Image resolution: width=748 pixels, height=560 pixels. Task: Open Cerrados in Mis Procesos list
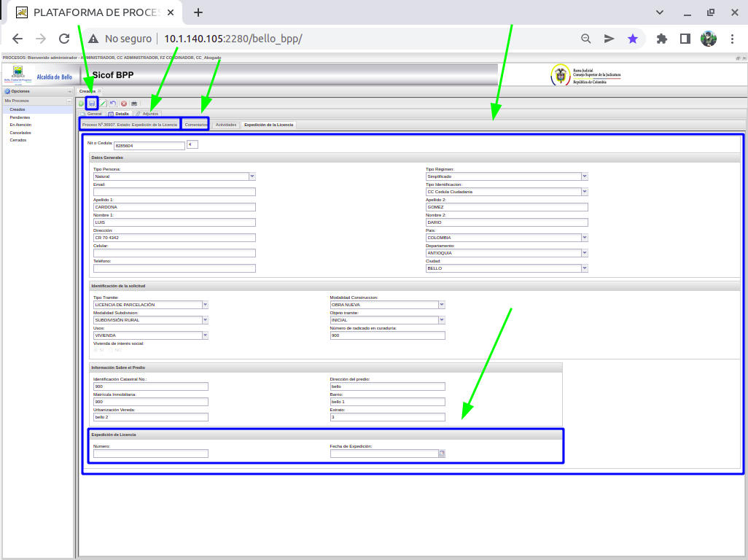point(18,140)
